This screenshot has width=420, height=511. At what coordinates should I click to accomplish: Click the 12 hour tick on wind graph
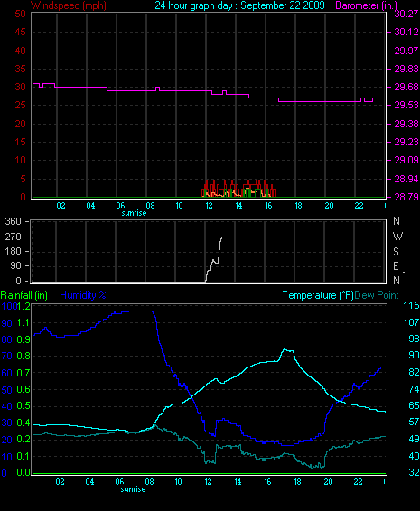coord(209,206)
